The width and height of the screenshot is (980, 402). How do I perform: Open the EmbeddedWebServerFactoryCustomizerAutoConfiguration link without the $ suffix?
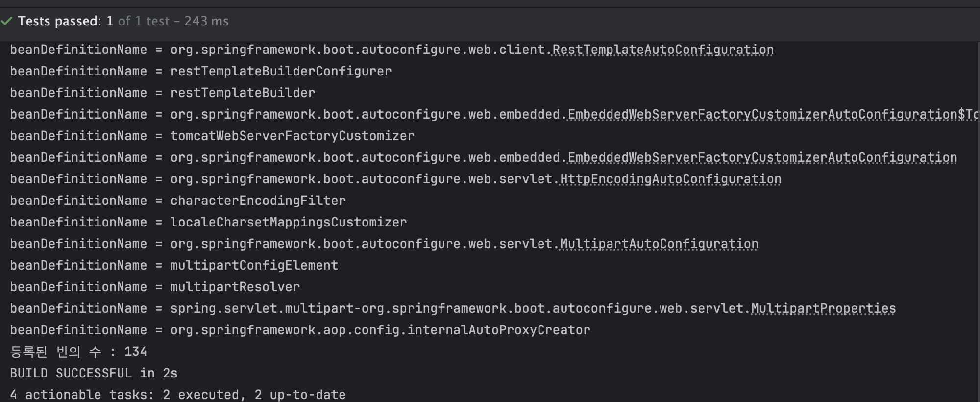point(762,158)
